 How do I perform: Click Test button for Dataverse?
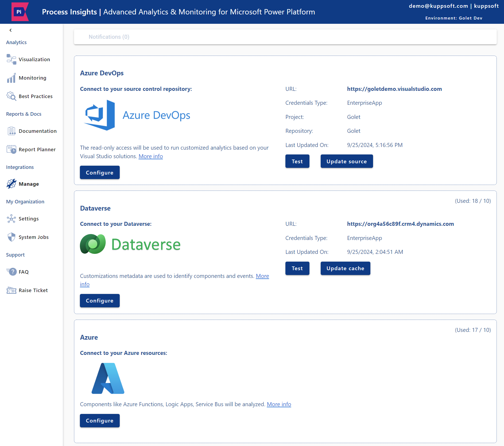point(297,268)
